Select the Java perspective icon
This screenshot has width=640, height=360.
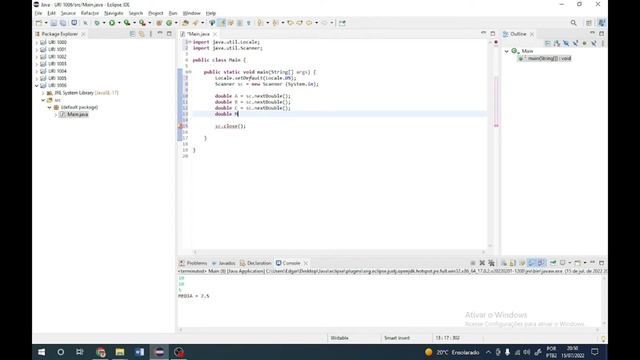(x=602, y=23)
